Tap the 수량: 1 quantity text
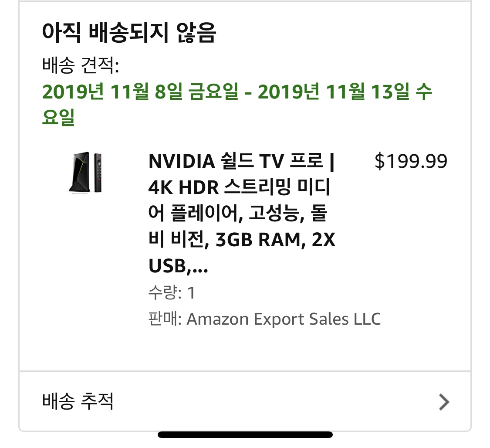The height and width of the screenshot is (448, 490). (172, 292)
